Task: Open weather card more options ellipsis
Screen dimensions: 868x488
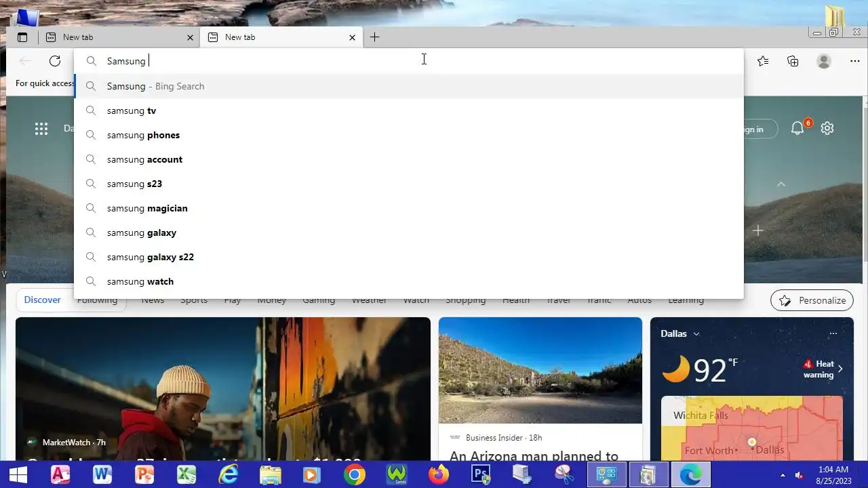Action: tap(833, 333)
